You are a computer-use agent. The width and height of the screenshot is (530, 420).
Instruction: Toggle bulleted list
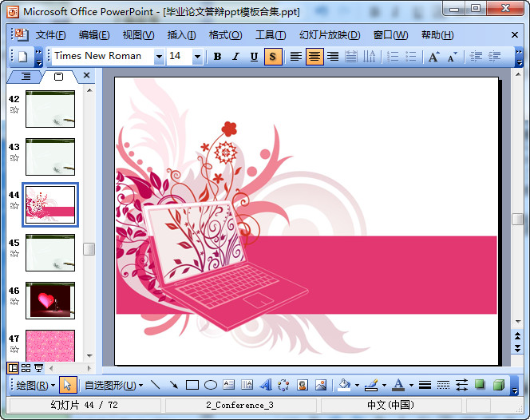pos(411,57)
